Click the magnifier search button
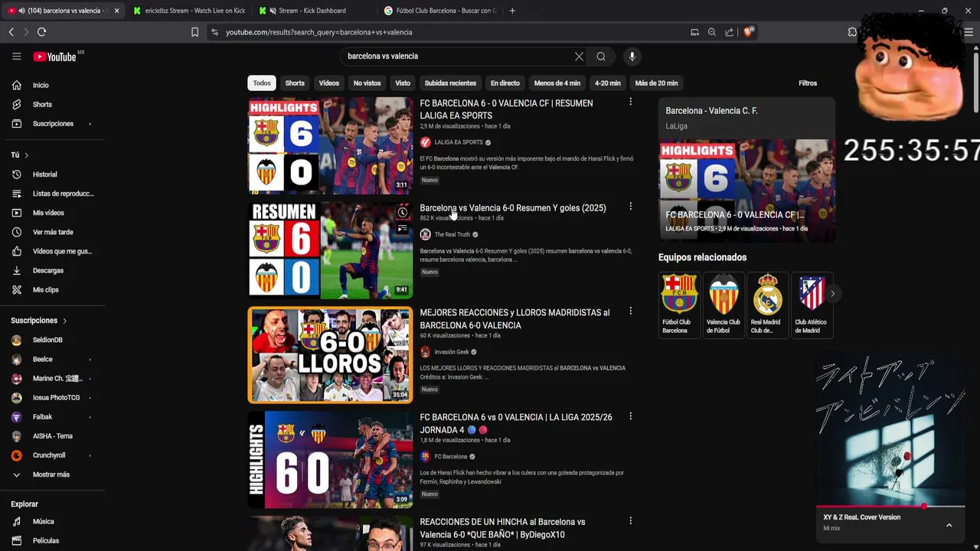 [x=601, y=56]
